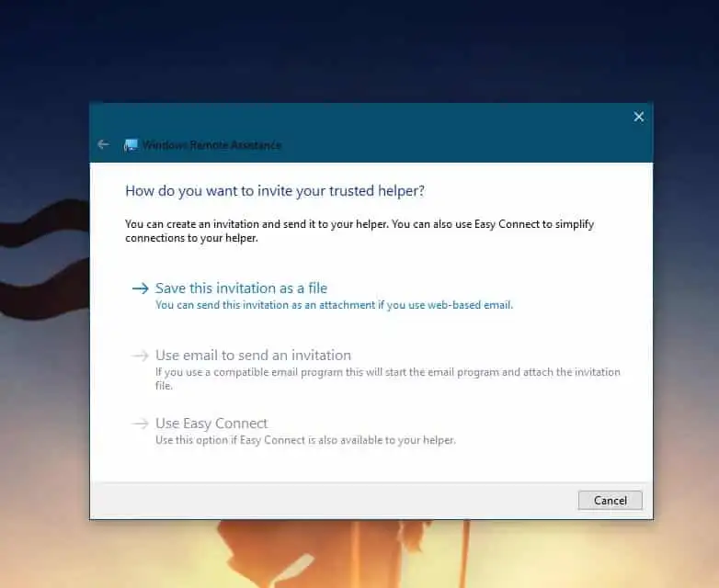Click 'Use this option if Easy Connect' description

point(305,440)
